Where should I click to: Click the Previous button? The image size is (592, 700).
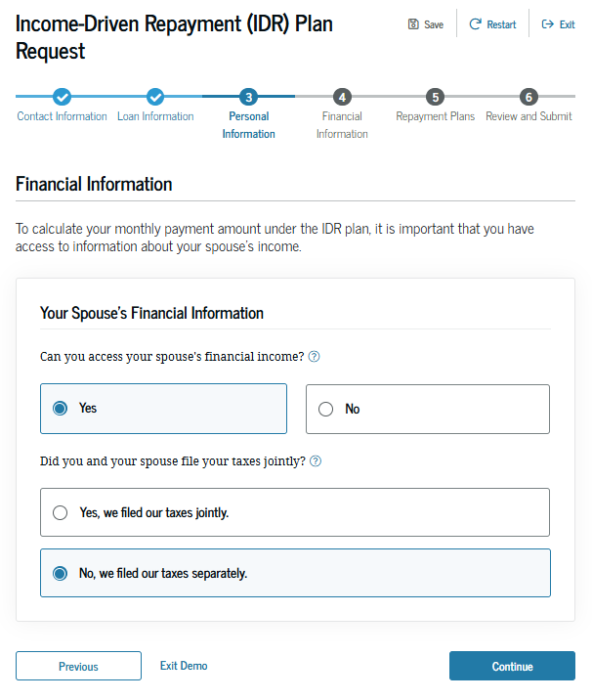click(x=78, y=666)
